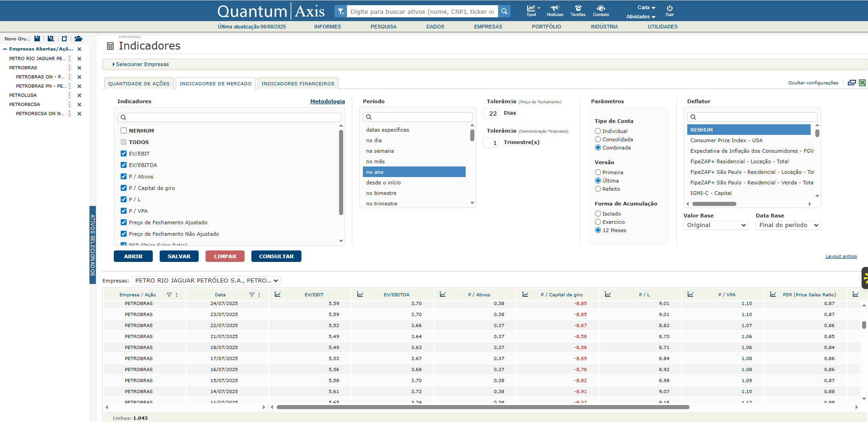
Task: Collapse the Empresas Abertas/Ações tree group
Action: click(x=5, y=49)
